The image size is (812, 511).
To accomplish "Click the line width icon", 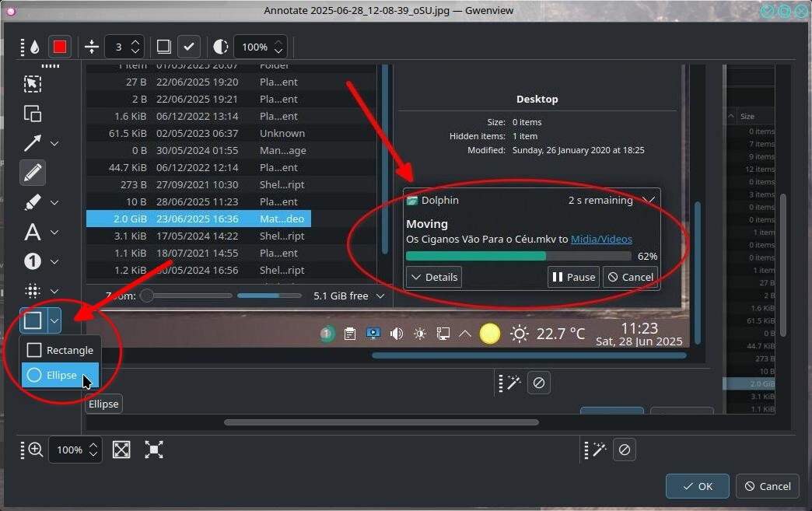I will click(92, 47).
